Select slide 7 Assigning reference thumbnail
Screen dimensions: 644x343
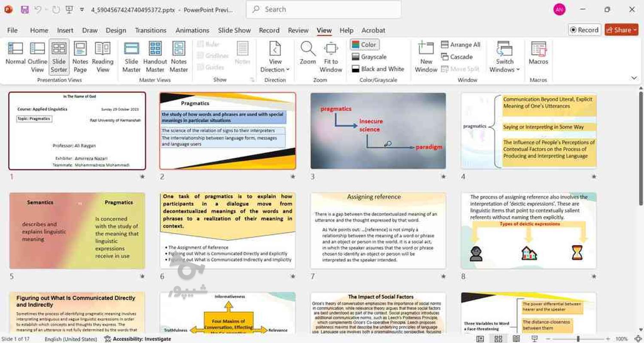tap(378, 231)
